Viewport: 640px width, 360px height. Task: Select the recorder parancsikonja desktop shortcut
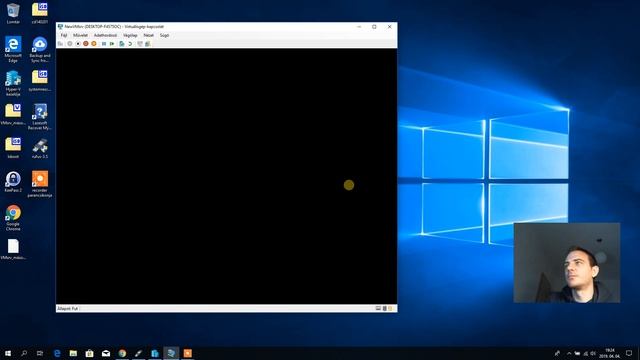[x=40, y=184]
